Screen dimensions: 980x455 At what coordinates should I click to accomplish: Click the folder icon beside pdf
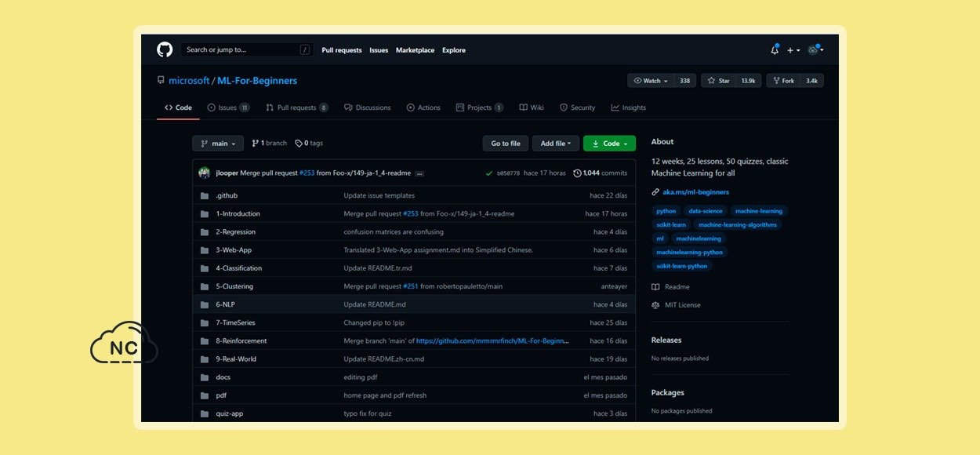click(x=204, y=395)
